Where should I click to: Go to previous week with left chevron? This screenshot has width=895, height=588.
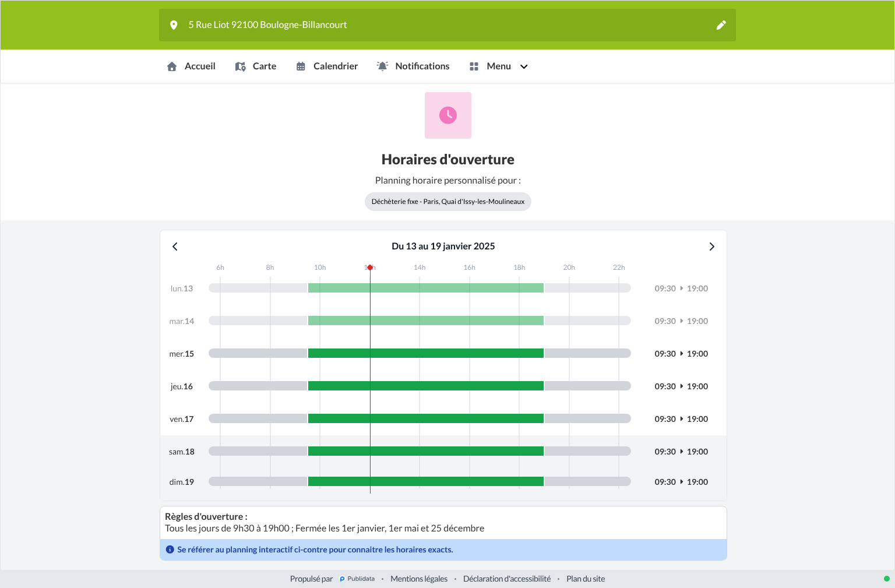pos(175,247)
